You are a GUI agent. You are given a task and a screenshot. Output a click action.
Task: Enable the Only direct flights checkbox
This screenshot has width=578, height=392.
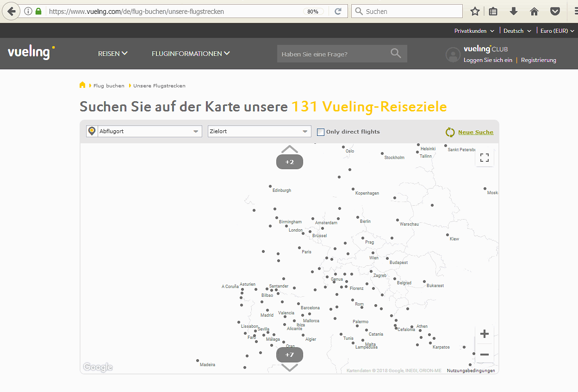[320, 132]
